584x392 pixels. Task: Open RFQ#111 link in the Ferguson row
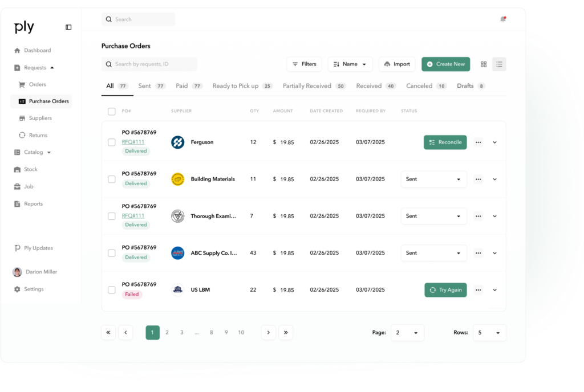pos(133,142)
